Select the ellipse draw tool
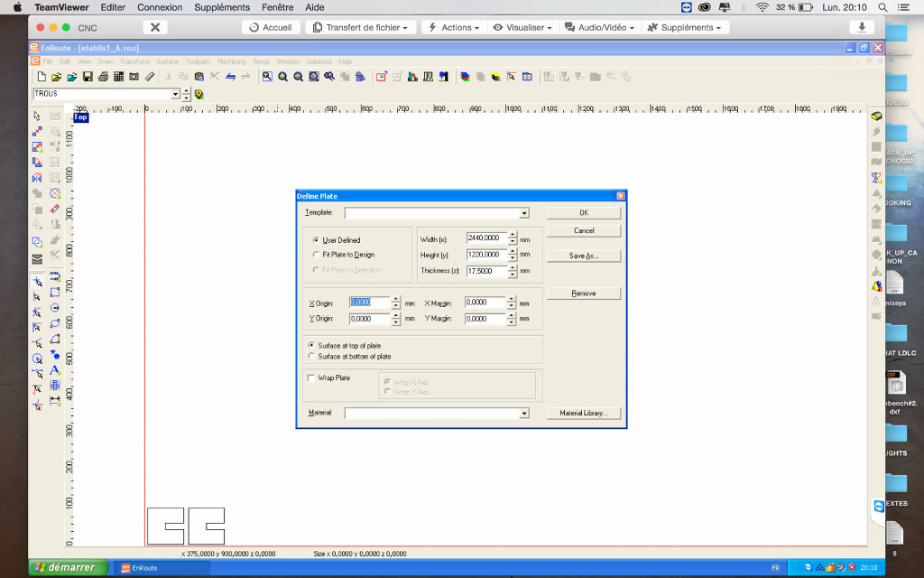 click(x=55, y=323)
